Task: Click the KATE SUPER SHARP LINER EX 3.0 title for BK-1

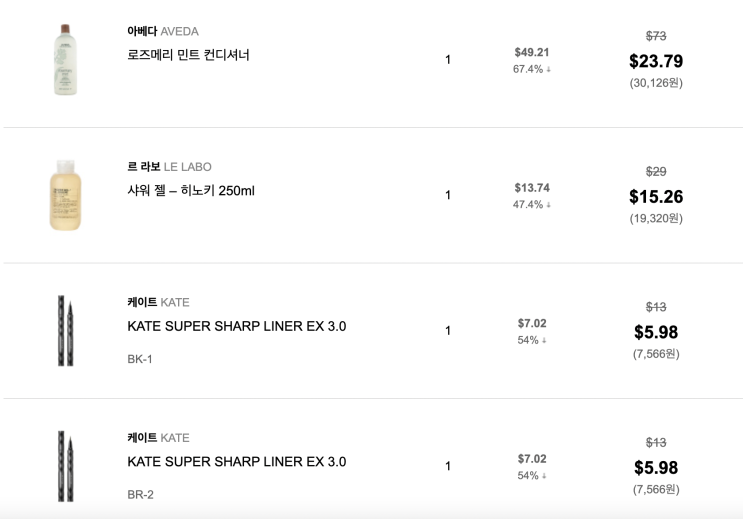Action: 236,326
